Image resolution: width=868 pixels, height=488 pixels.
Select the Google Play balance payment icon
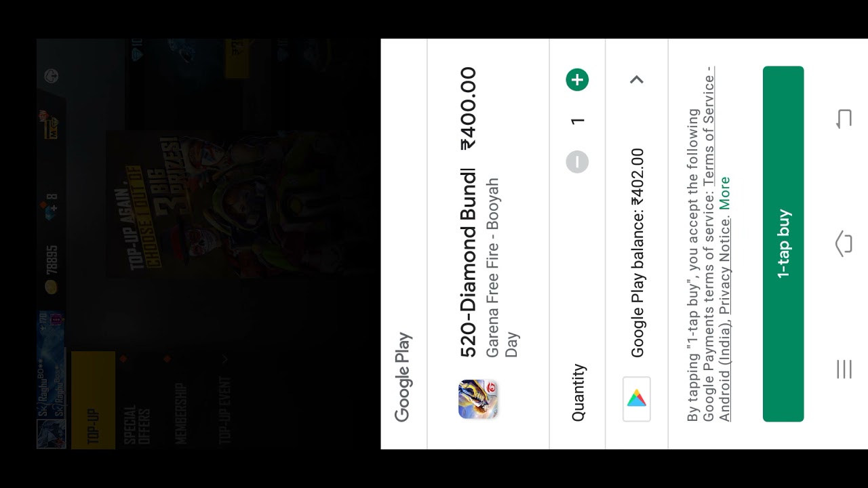(637, 399)
